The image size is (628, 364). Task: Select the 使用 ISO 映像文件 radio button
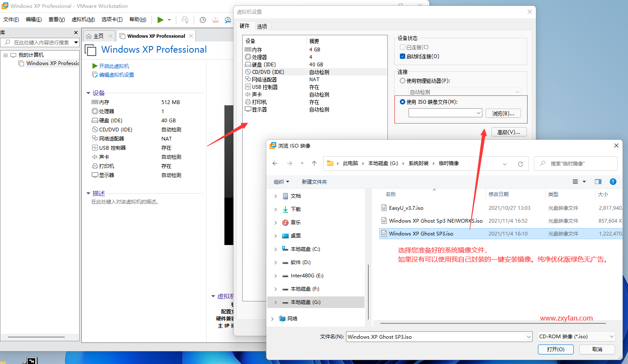tap(402, 102)
